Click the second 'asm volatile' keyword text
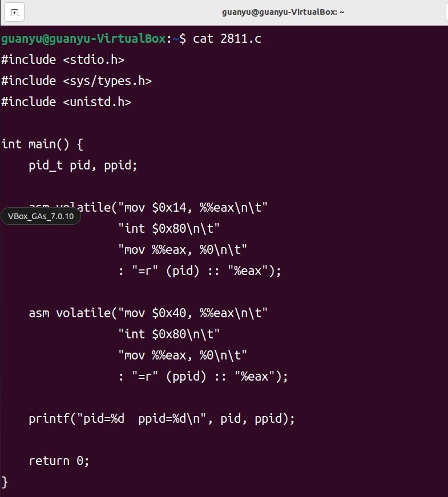The image size is (448, 497). click(70, 313)
